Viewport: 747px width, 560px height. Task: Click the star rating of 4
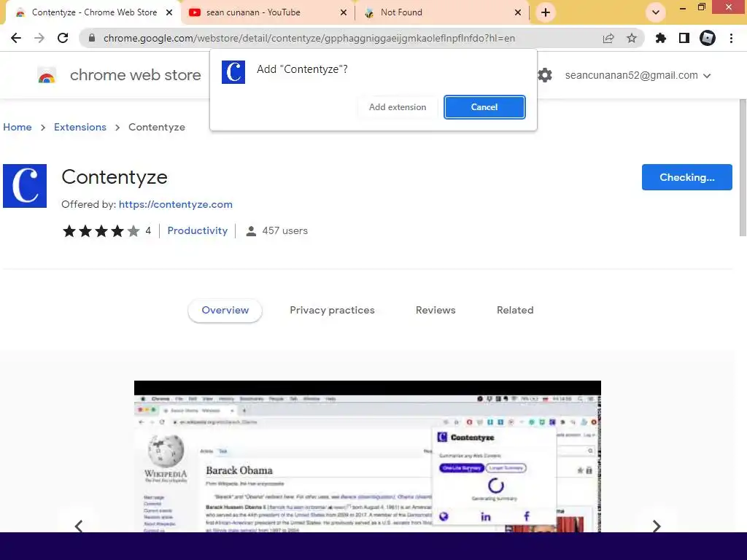101,231
